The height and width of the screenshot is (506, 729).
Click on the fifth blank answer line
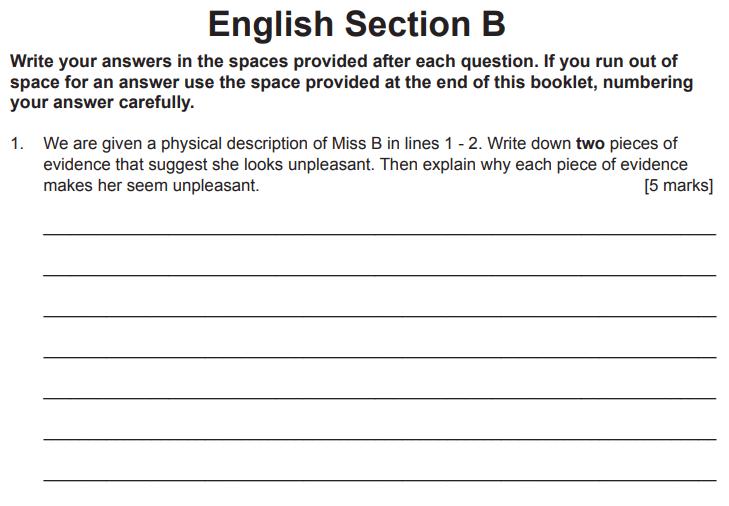pos(379,397)
